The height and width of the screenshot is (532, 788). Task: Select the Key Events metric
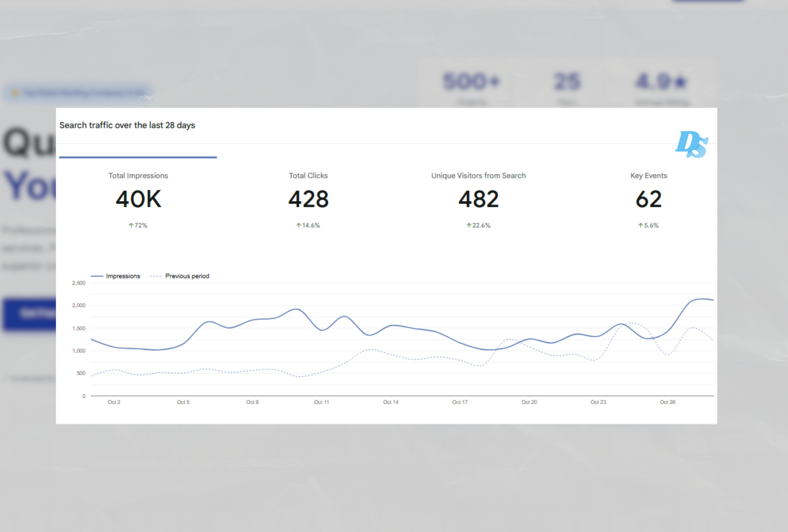[x=648, y=176]
